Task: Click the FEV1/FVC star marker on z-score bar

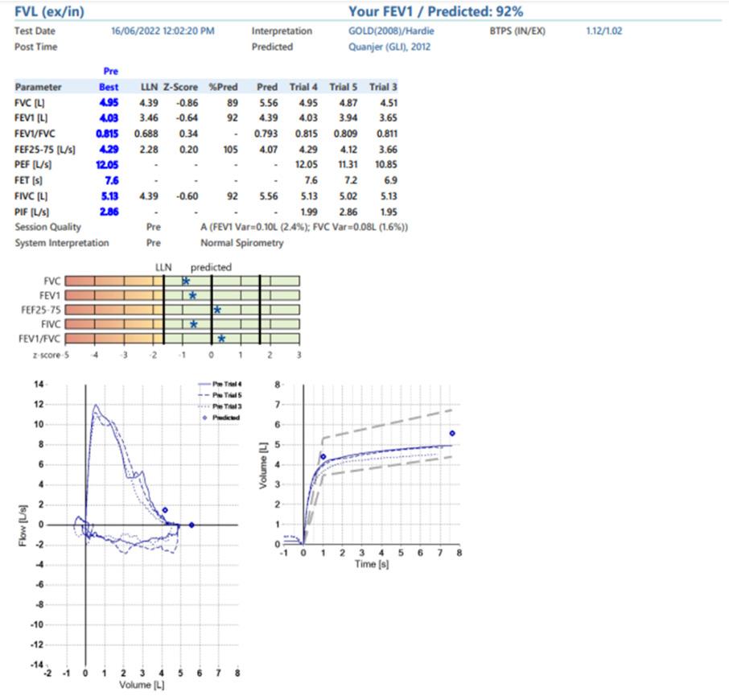Action: click(221, 339)
